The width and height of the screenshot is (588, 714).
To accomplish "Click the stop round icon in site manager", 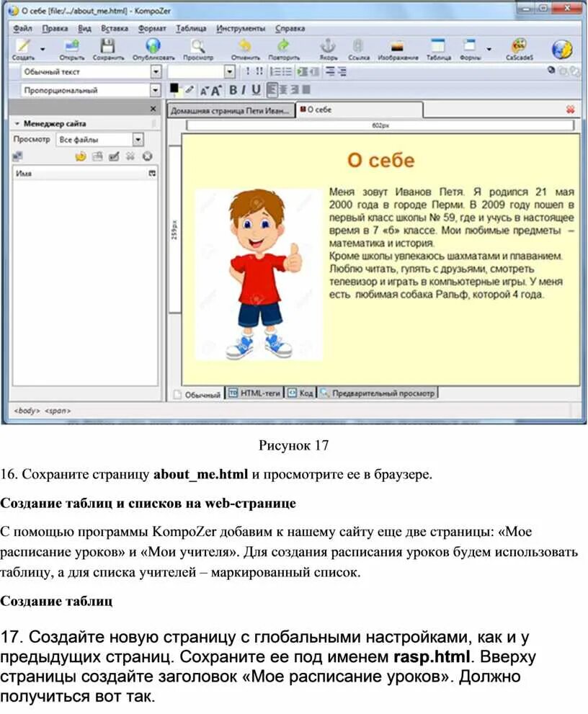I will point(147,156).
